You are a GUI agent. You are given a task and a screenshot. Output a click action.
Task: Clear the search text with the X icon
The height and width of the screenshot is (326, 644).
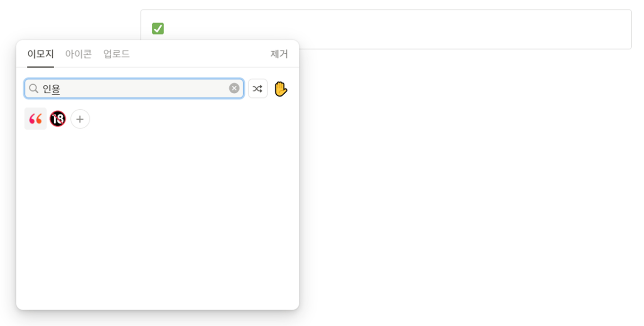[234, 89]
